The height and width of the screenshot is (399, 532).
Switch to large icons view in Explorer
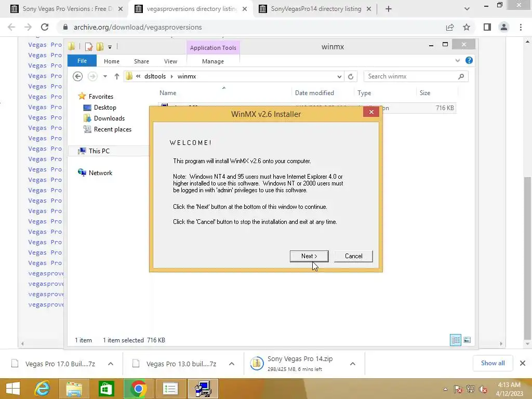click(467, 340)
